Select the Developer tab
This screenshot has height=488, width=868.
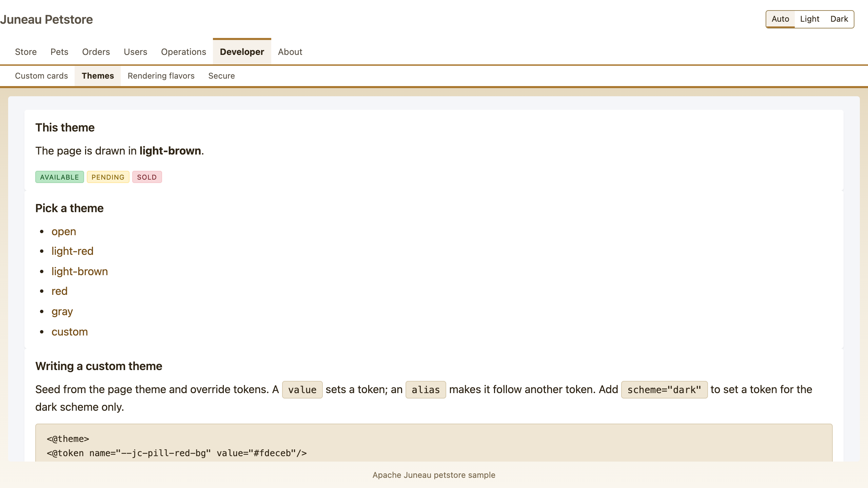tap(242, 52)
